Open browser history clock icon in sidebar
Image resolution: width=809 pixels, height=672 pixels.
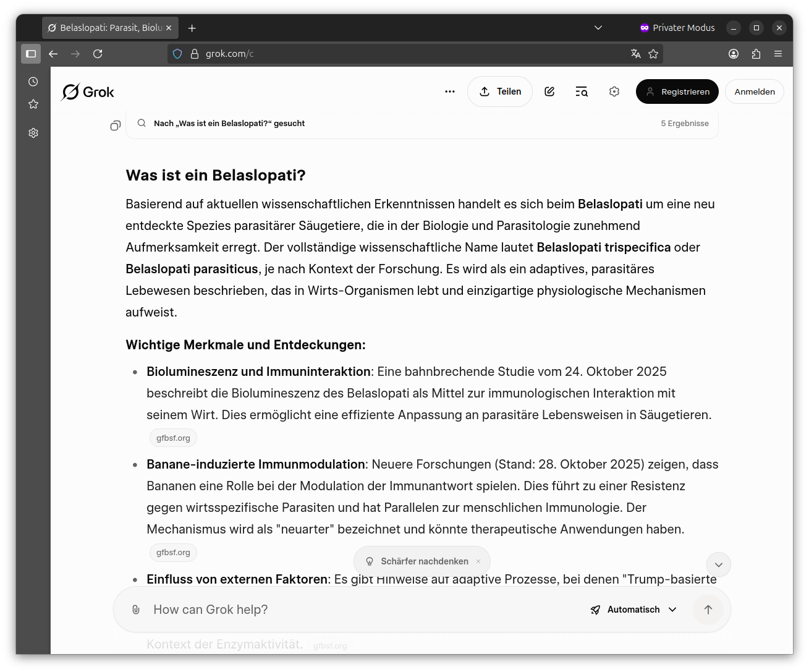pyautogui.click(x=33, y=82)
